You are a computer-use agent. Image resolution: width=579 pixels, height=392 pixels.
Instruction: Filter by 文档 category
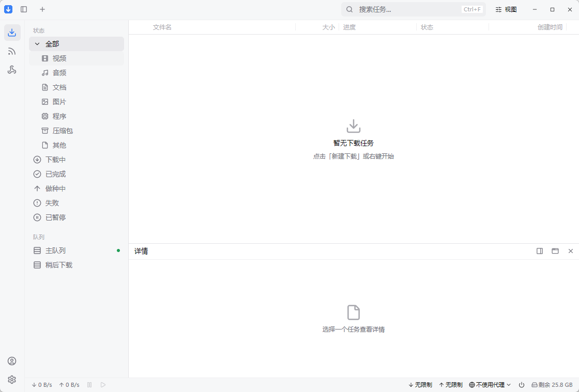coord(77,87)
